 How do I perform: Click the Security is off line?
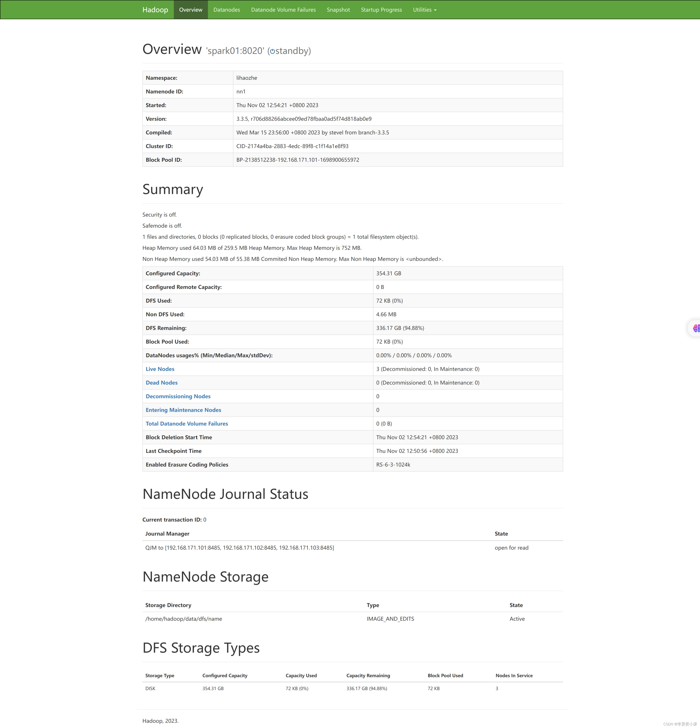click(x=160, y=215)
